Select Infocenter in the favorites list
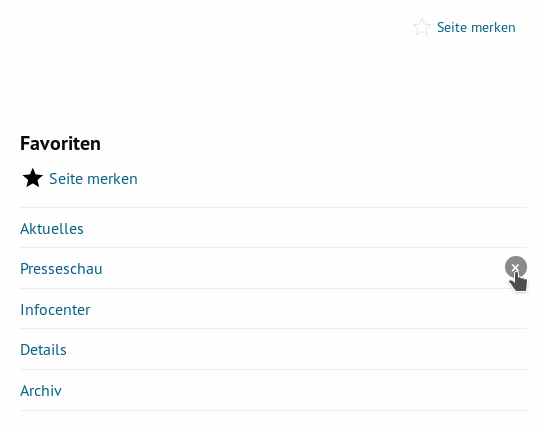540x433 pixels. click(55, 309)
